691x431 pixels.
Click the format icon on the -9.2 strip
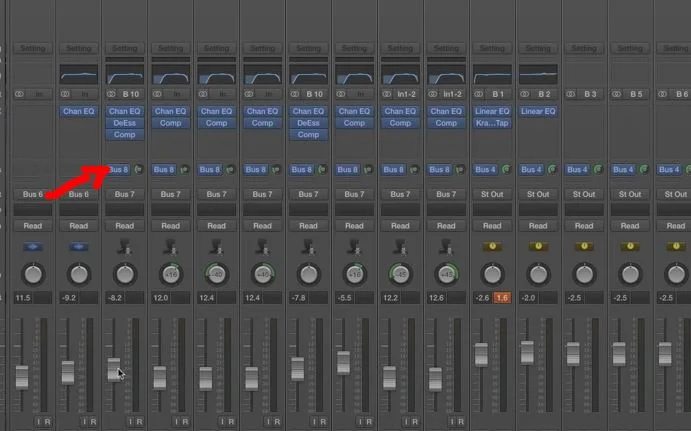(65, 94)
